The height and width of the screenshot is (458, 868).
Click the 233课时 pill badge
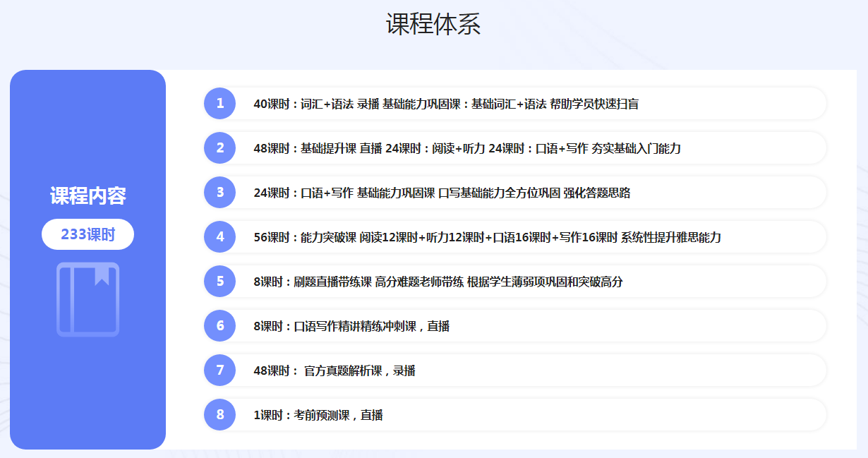pyautogui.click(x=88, y=234)
